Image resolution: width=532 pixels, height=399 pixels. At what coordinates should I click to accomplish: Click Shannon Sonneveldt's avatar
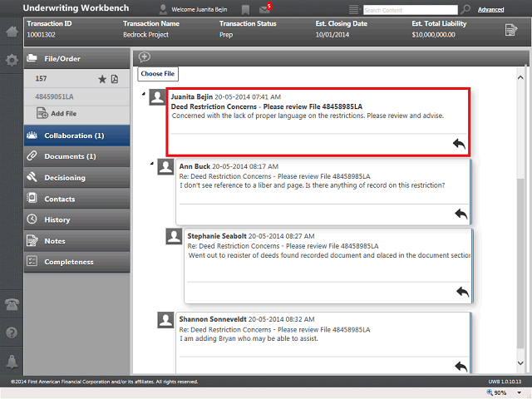pyautogui.click(x=165, y=320)
